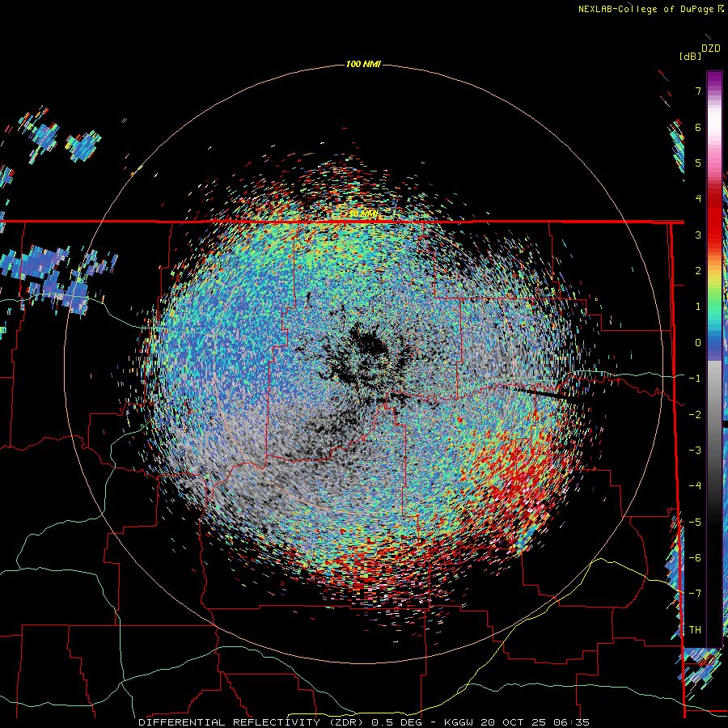Click the 0.5 DEG elevation text
Image resolution: width=728 pixels, height=728 pixels.
pos(397,722)
